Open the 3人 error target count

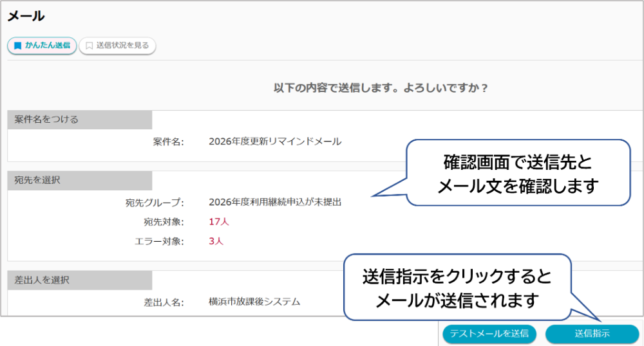216,241
